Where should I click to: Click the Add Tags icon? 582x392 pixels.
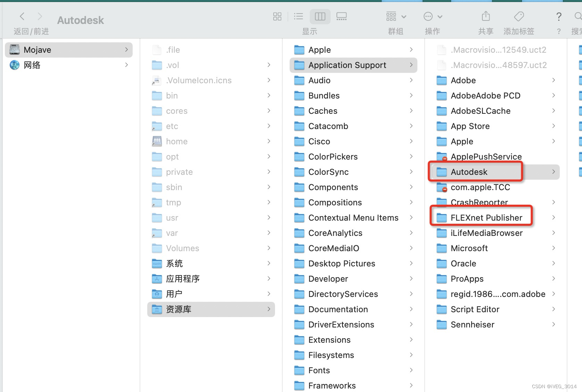click(519, 16)
